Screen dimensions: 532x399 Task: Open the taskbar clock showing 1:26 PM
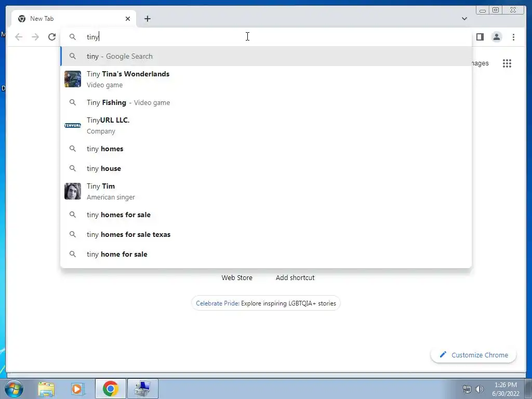pyautogui.click(x=506, y=389)
